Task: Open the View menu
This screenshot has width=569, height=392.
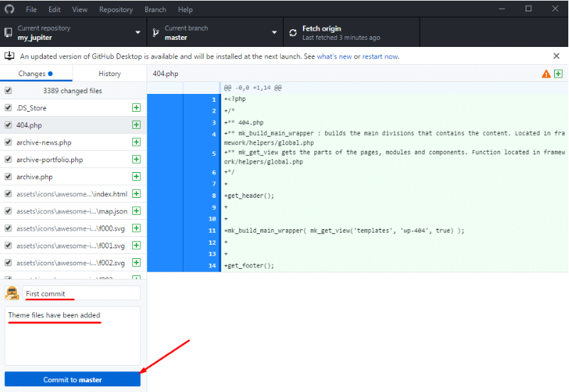Action: coord(80,9)
